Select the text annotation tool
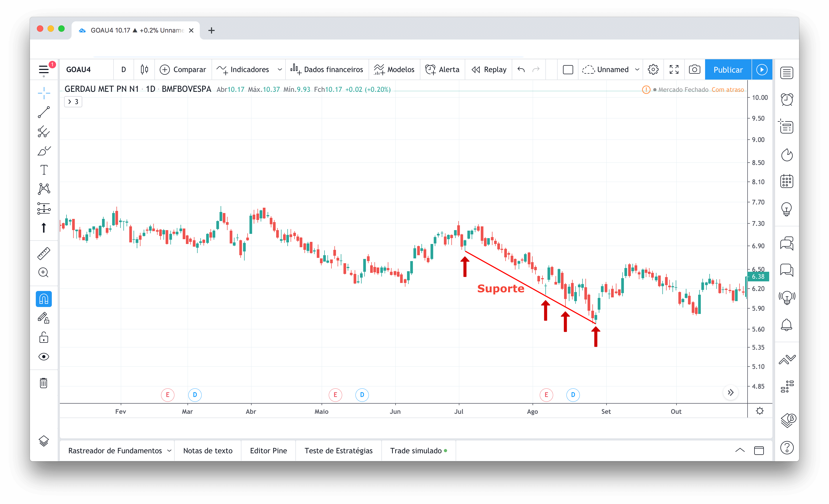 click(x=44, y=170)
